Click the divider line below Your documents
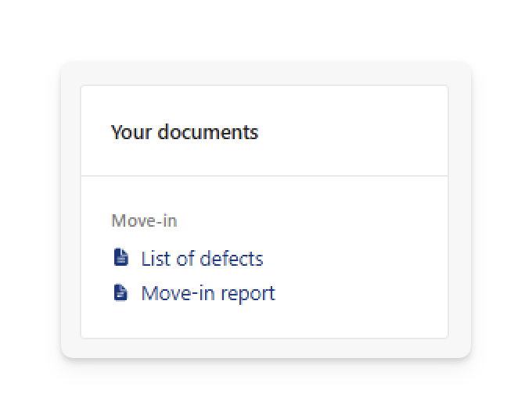The width and height of the screenshot is (532, 419). pyautogui.click(x=264, y=176)
